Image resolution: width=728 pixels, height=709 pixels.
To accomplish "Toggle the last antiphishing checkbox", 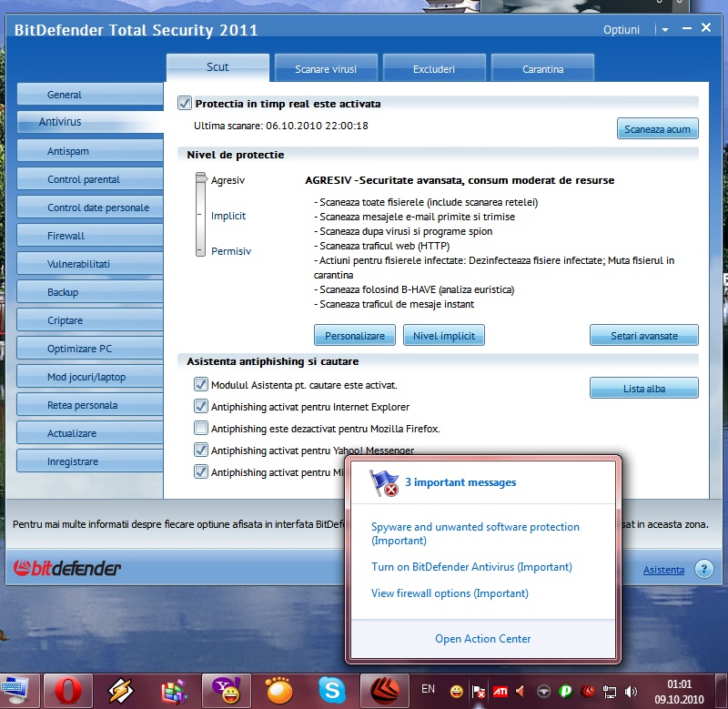I will coord(200,471).
